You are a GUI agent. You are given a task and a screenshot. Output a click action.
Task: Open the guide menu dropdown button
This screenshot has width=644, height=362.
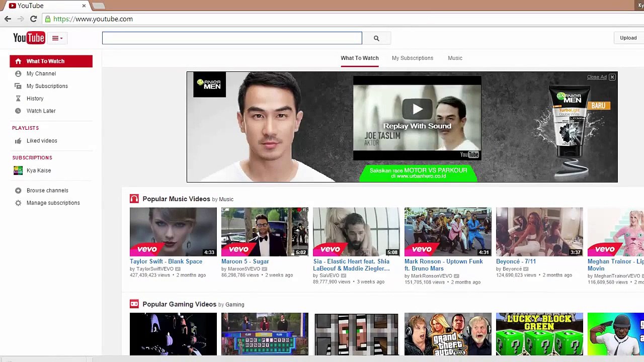pyautogui.click(x=57, y=38)
